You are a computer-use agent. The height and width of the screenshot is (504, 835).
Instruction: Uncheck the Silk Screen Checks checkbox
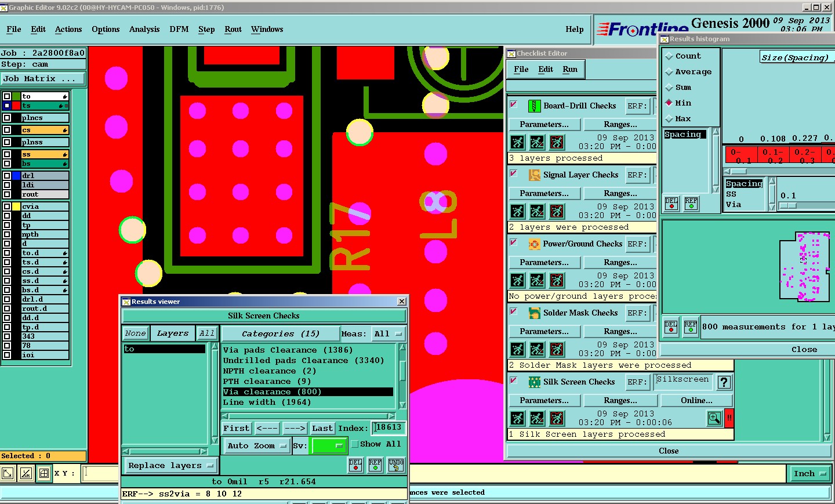point(514,380)
